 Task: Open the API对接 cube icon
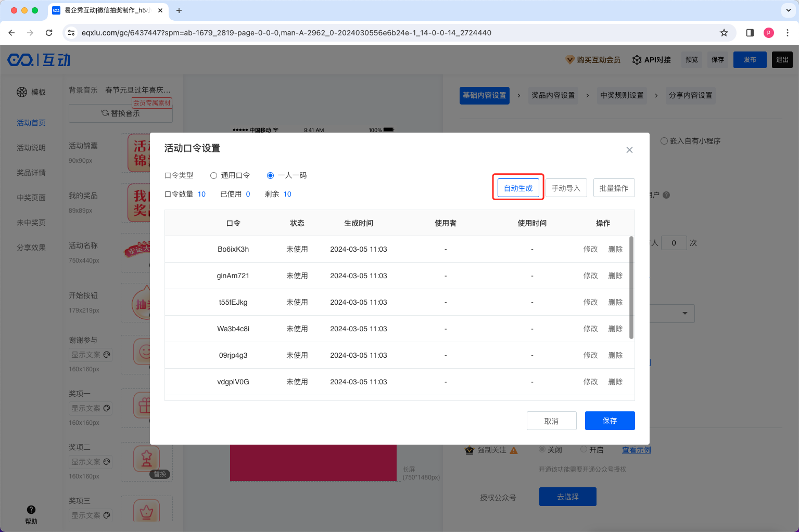point(637,60)
